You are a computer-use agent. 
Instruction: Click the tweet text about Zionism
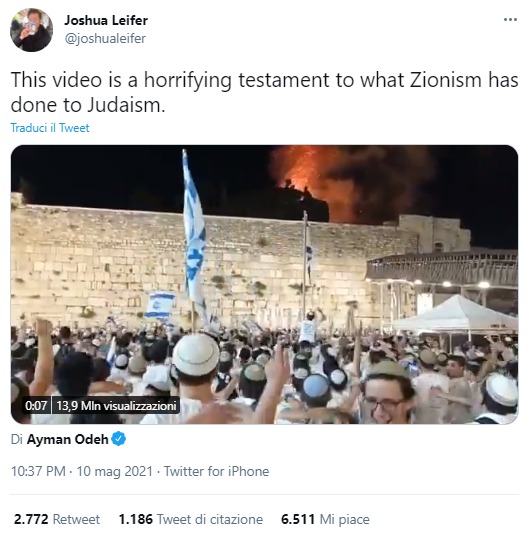[264, 92]
